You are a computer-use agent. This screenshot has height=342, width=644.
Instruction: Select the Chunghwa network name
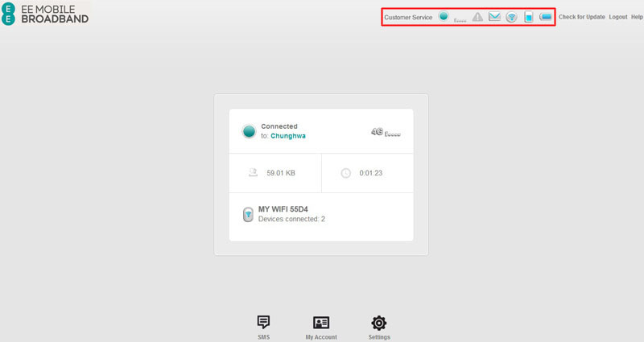pos(288,136)
